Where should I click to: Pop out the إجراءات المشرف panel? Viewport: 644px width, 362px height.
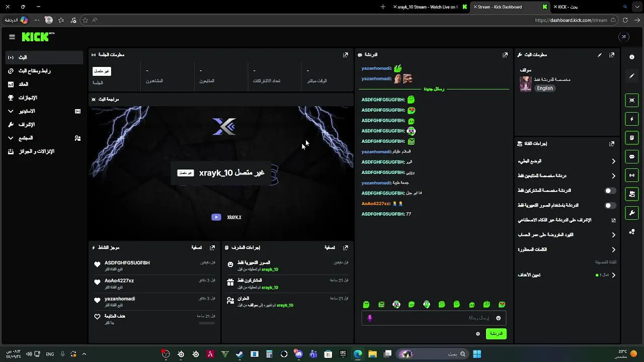(346, 248)
